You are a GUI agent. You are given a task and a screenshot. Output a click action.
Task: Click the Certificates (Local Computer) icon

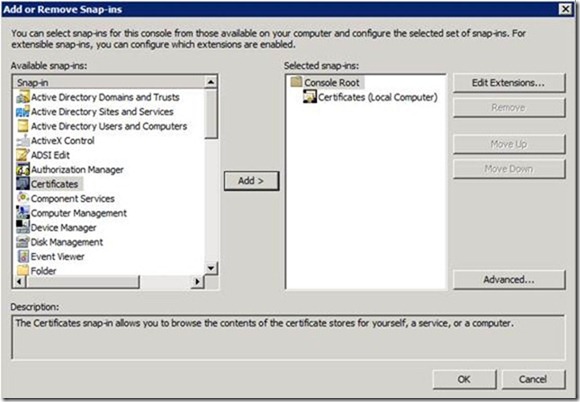coord(310,97)
